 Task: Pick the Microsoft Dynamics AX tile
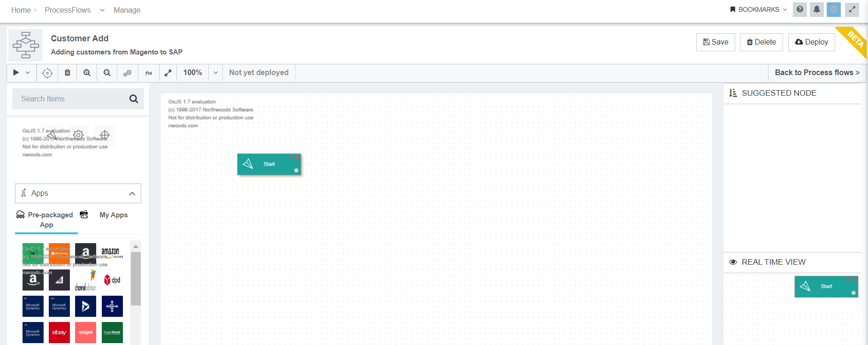point(33,333)
